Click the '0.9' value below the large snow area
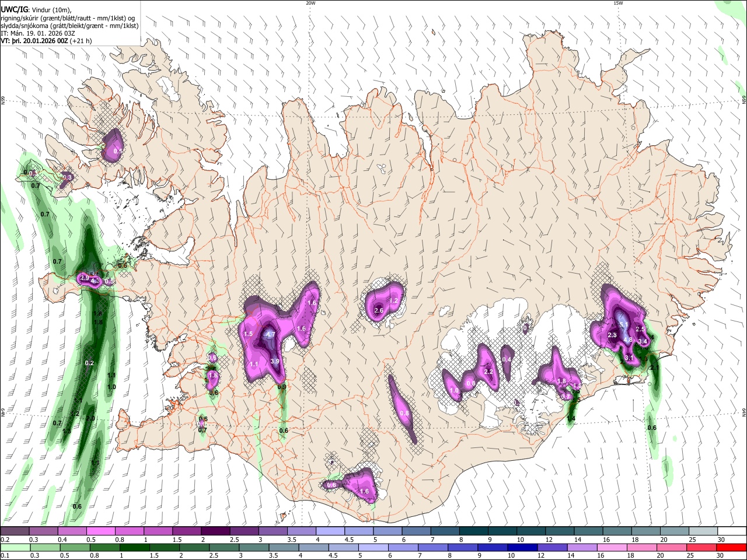Image resolution: width=747 pixels, height=560 pixels. coord(282,387)
